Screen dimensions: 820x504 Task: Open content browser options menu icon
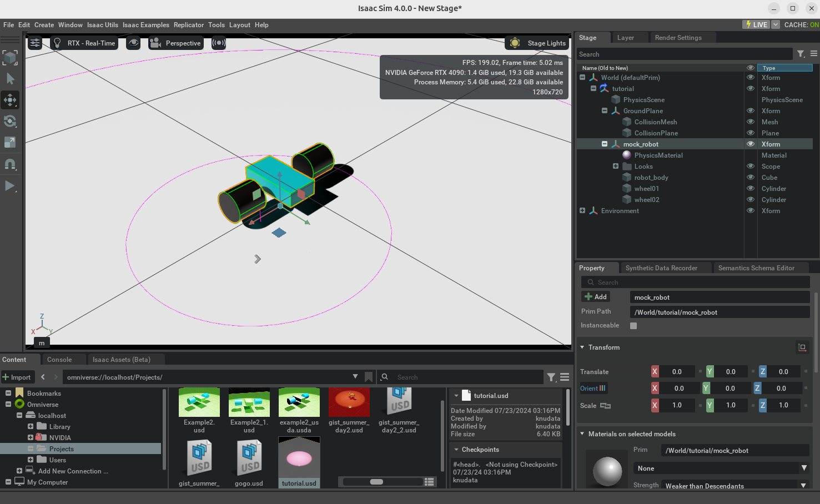(x=565, y=377)
